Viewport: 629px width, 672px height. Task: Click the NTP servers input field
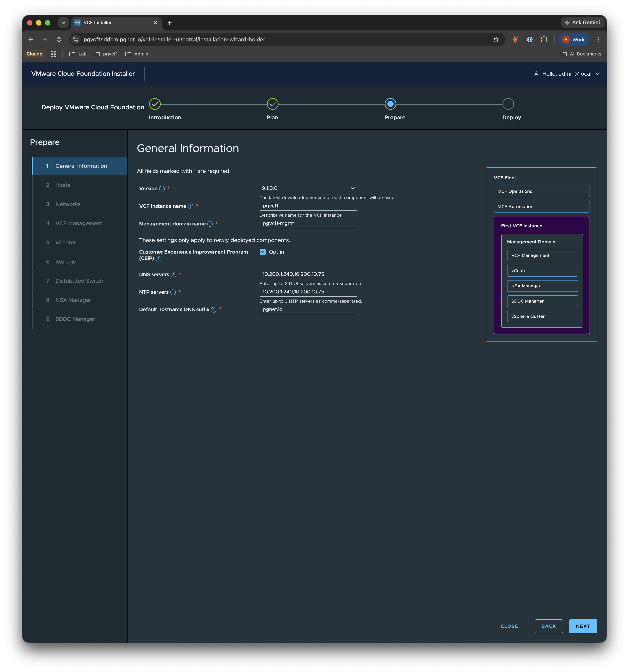(308, 292)
